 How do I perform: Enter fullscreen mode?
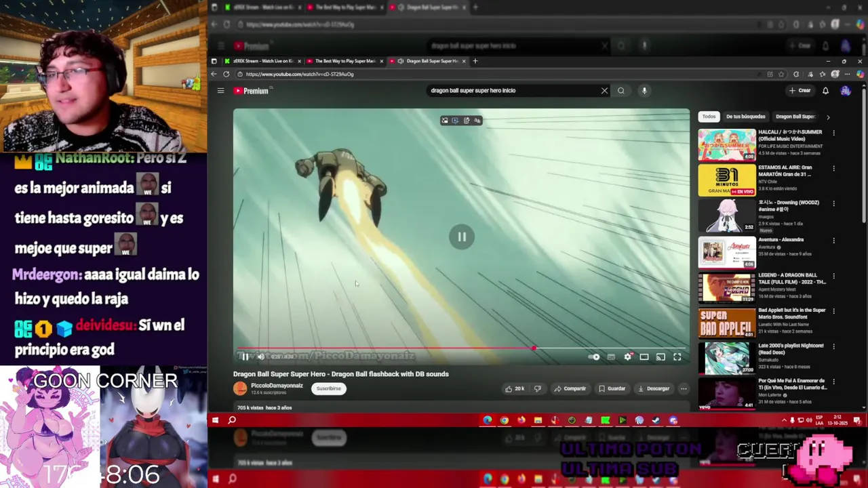pyautogui.click(x=677, y=357)
